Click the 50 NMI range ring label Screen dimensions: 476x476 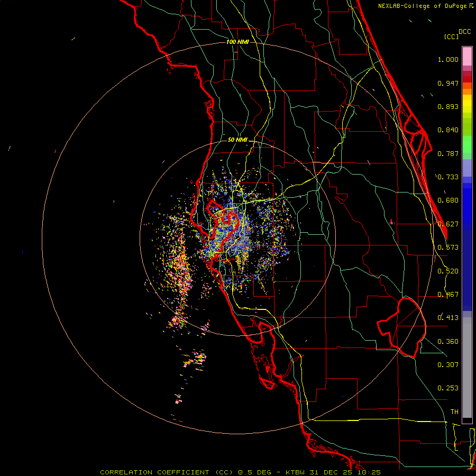point(237,140)
